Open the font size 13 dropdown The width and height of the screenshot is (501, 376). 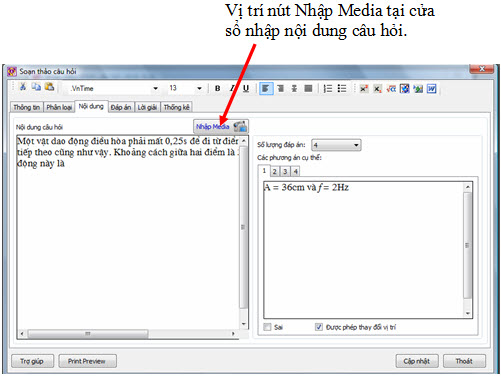click(x=199, y=89)
